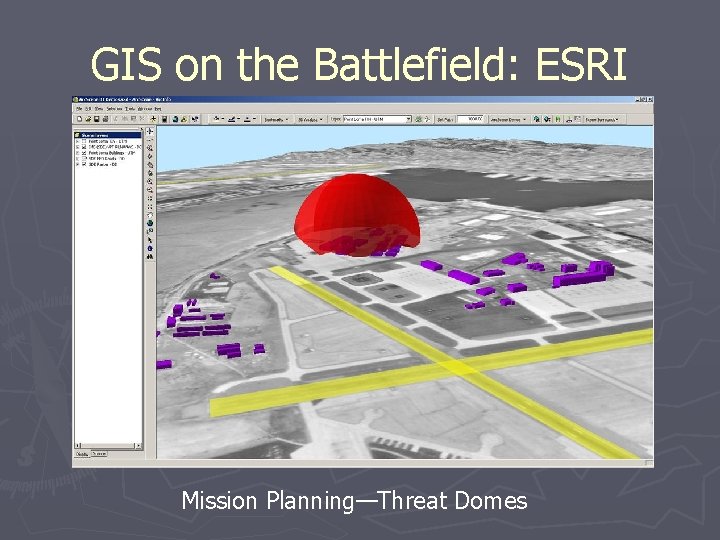This screenshot has height=540, width=720.
Task: Toggle the Point Loma Buildings layer checkbox
Action: [x=84, y=152]
